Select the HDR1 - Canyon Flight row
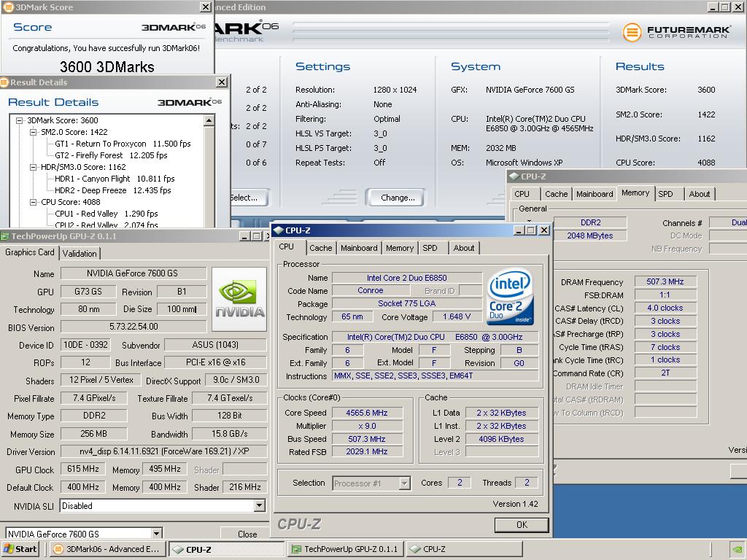The image size is (747, 560). [x=115, y=179]
